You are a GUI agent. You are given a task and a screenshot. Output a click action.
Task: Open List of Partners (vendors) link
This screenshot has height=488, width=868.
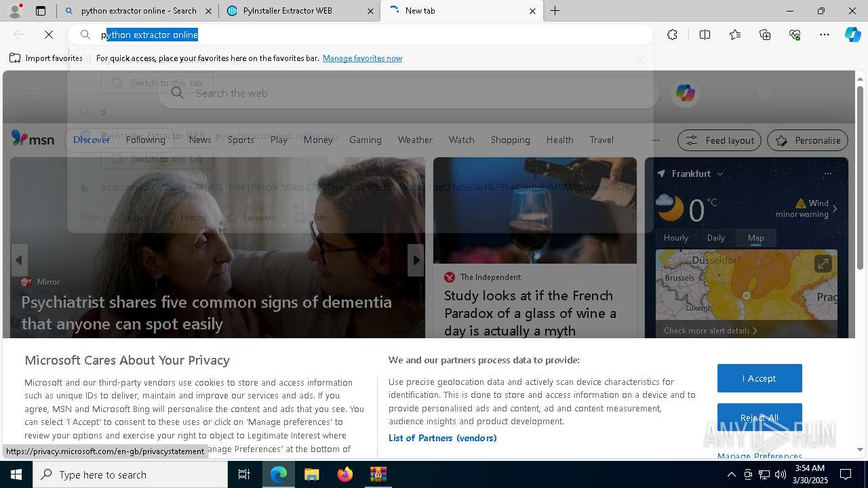point(443,438)
